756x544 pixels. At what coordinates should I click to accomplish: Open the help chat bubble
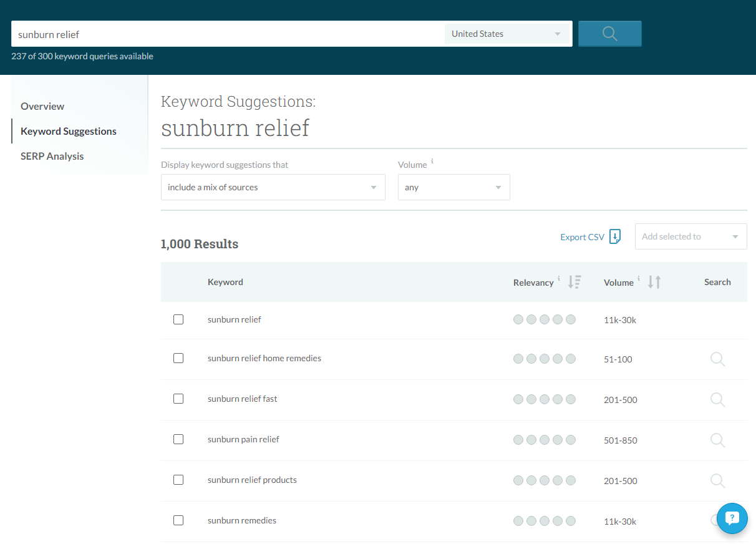coord(732,518)
